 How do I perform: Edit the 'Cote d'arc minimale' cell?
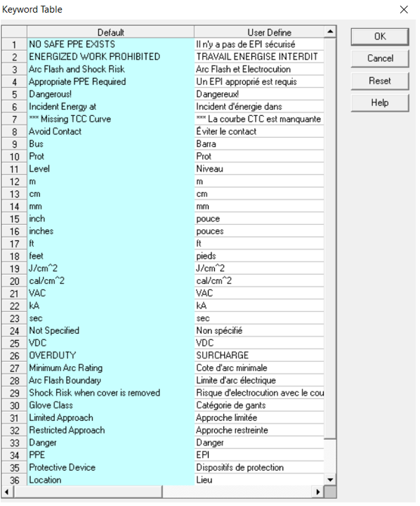[x=259, y=368]
